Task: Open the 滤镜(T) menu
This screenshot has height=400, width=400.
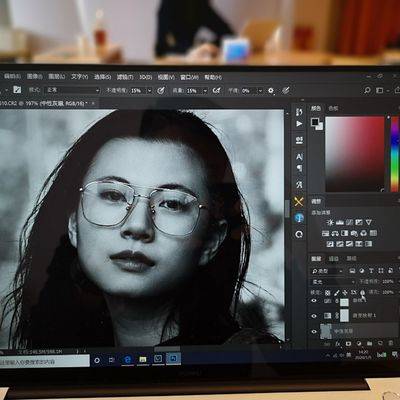Action: [x=125, y=77]
